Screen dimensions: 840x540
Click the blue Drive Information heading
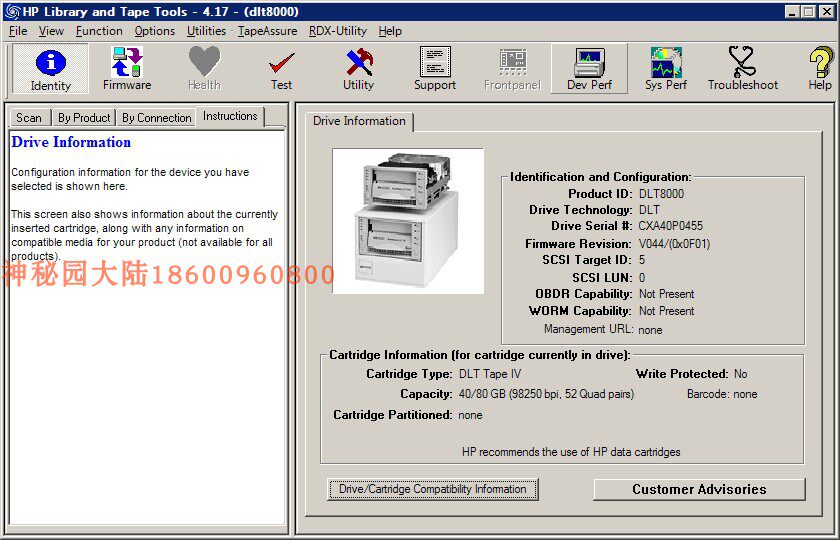[x=71, y=142]
